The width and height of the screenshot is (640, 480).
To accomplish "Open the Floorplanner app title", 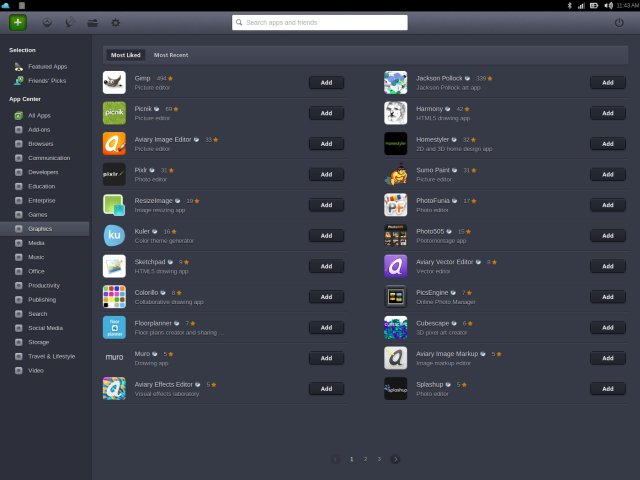I will tap(153, 323).
